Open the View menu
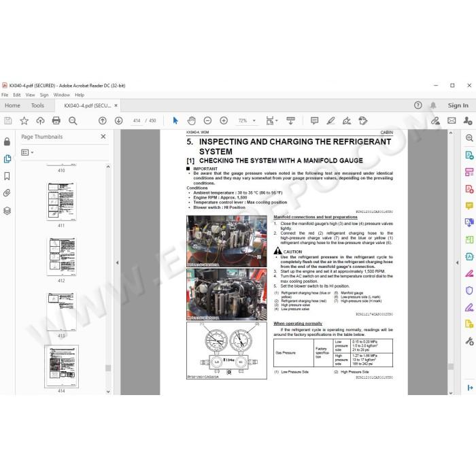Viewport: 476px width, 476px height. click(x=30, y=95)
